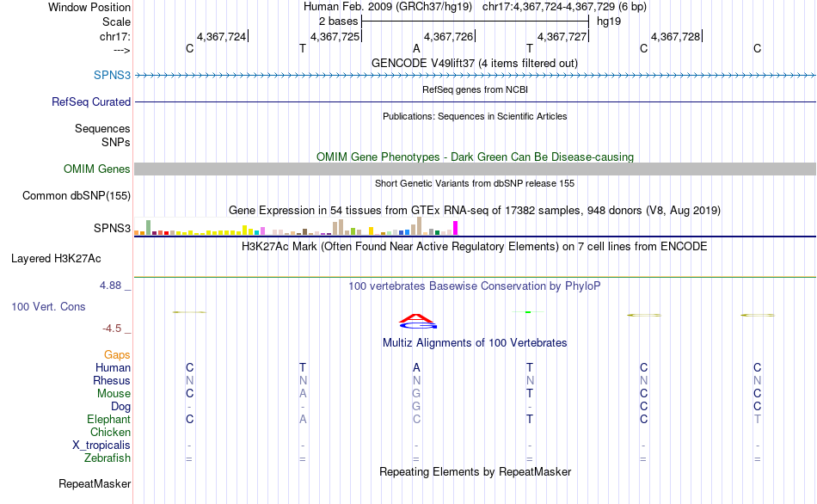
Task: Select the Dog species label
Action: 121,407
